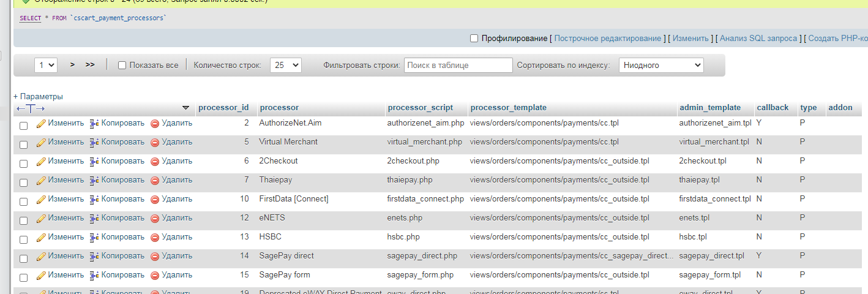Click copy icon for HSBC row
This screenshot has height=294, width=868.
[x=94, y=237]
